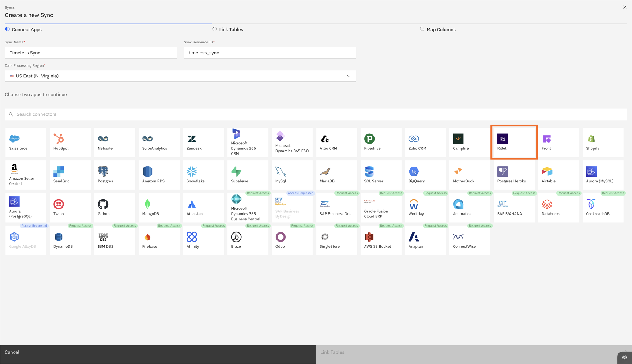This screenshot has width=632, height=364.
Task: Click the Cancel button
Action: [x=12, y=352]
